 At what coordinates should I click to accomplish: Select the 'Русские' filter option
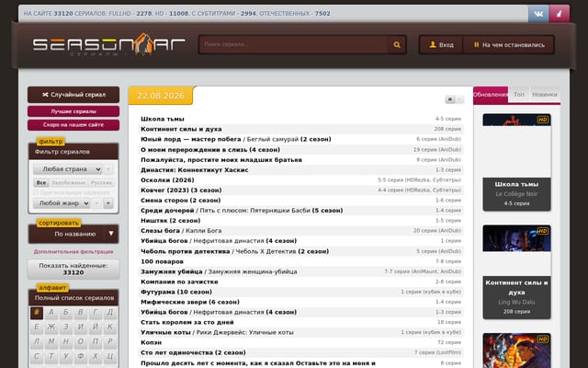coord(101,183)
